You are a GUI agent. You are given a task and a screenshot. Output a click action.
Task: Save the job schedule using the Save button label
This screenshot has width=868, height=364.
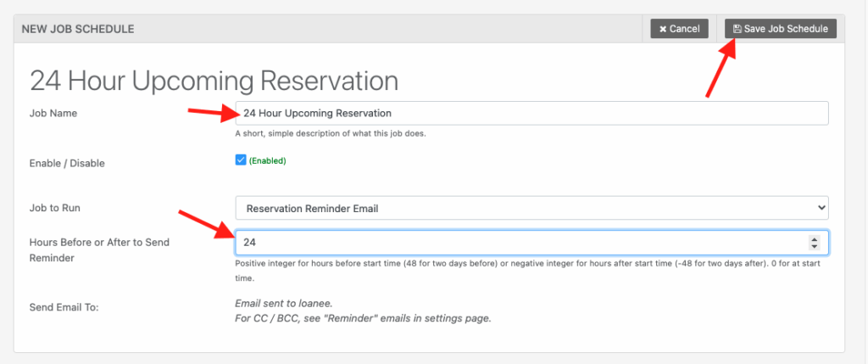pyautogui.click(x=785, y=29)
